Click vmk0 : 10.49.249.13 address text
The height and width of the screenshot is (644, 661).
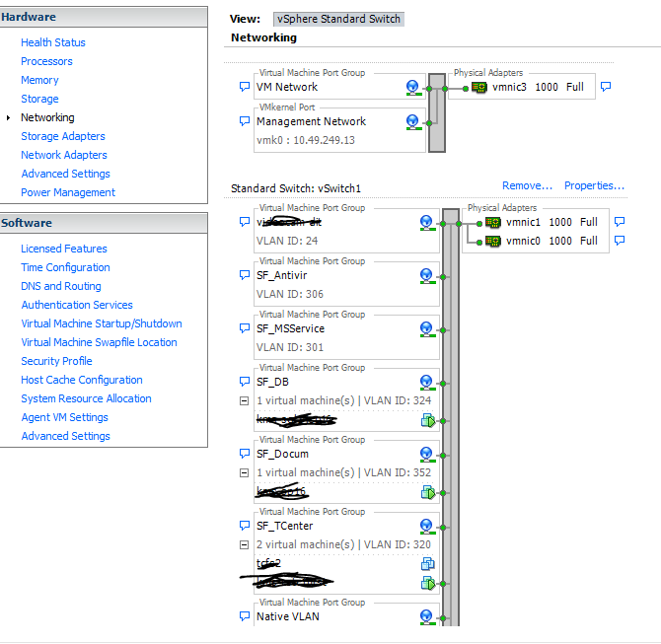pos(306,140)
